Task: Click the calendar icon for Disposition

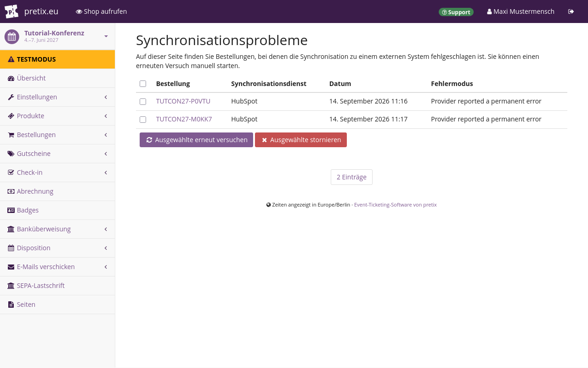Action: (x=11, y=248)
